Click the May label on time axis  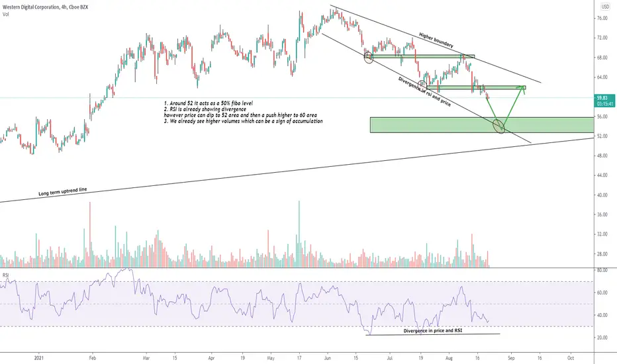click(271, 358)
